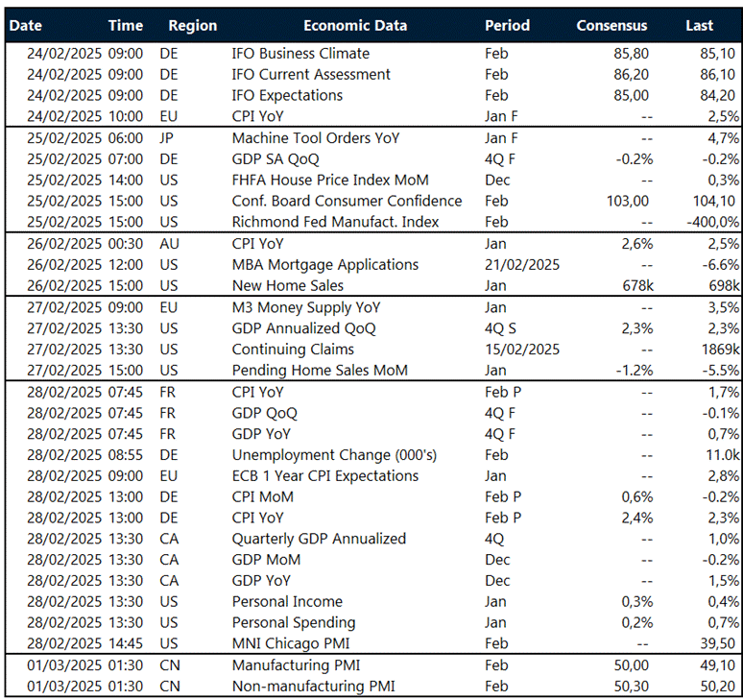Select the 1869k value in Last column
Viewport: 743px width, 700px height.
[717, 350]
